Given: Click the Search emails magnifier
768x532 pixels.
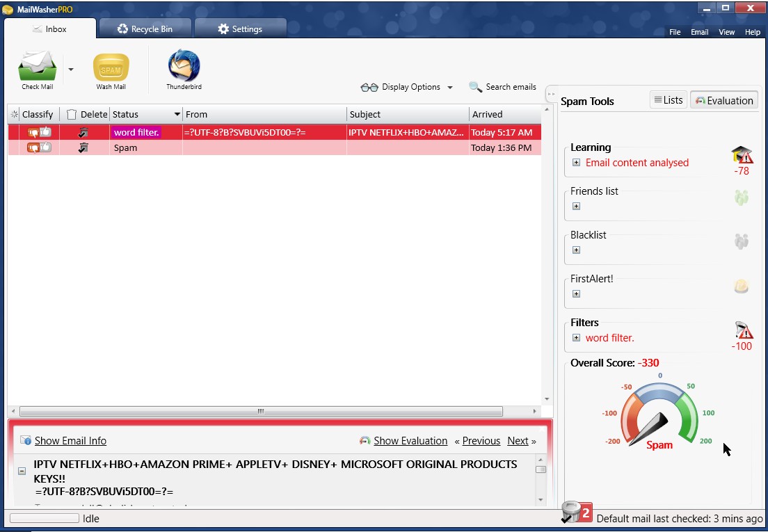Looking at the screenshot, I should tap(475, 87).
